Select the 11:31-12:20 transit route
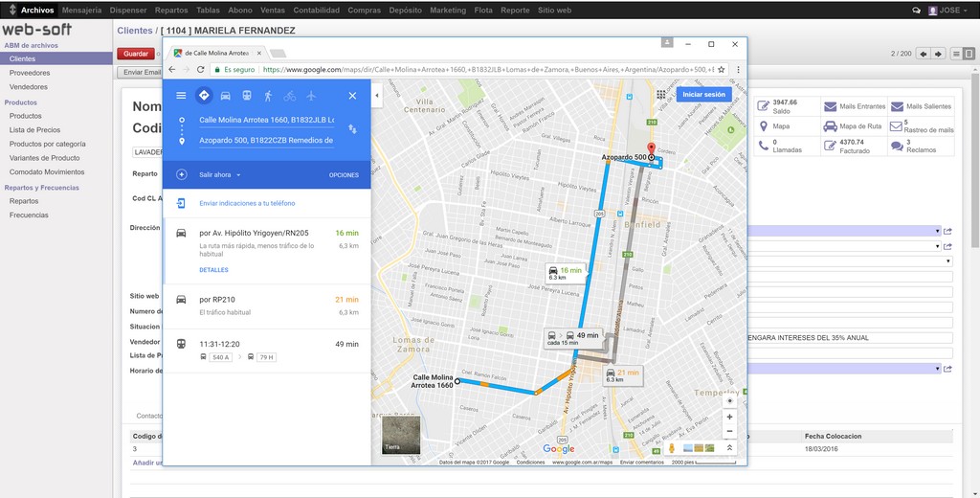Screen dimensions: 980x498 pyautogui.click(x=267, y=351)
